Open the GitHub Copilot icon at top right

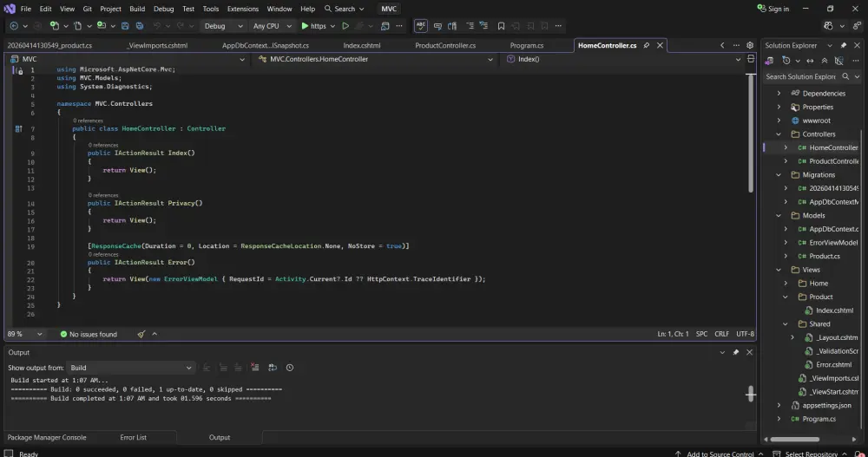click(828, 26)
